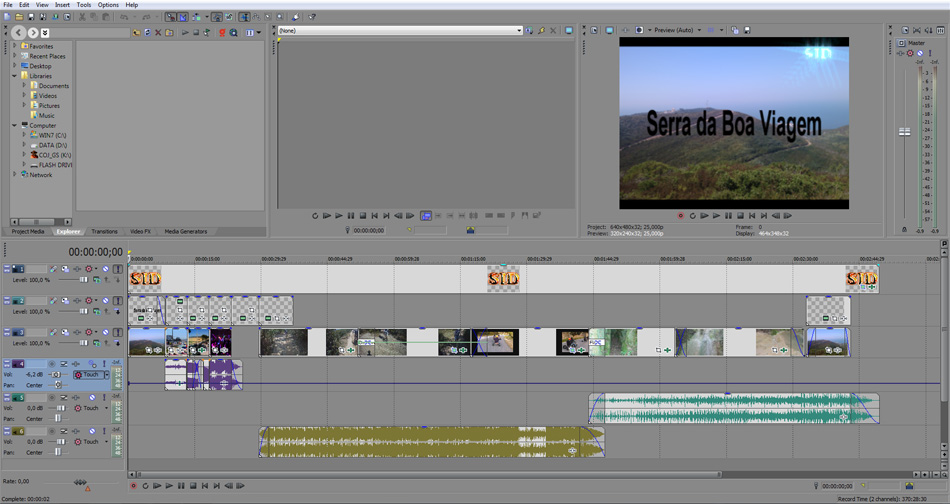Viewport: 950px width, 504px height.
Task: Select the SID title clip at timeline start
Action: (145, 279)
